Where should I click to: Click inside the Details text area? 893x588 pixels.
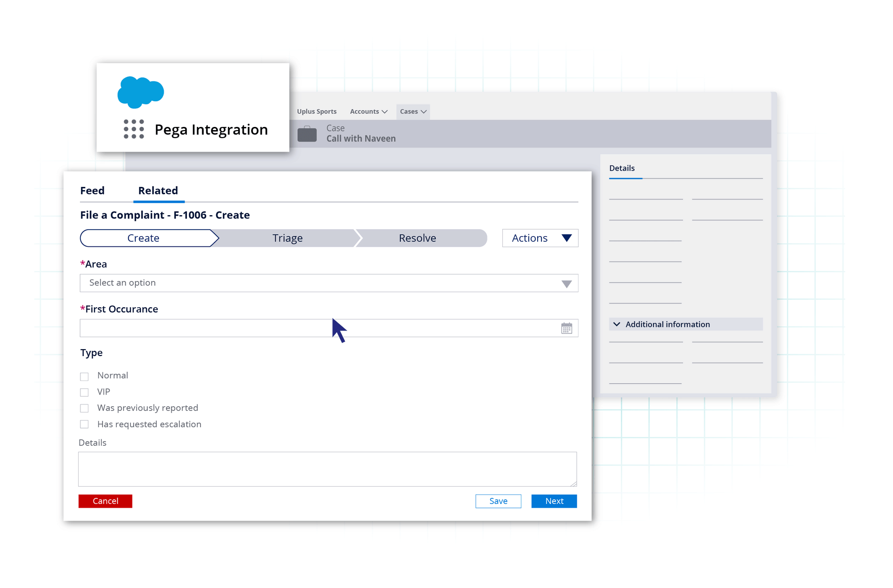(x=327, y=469)
